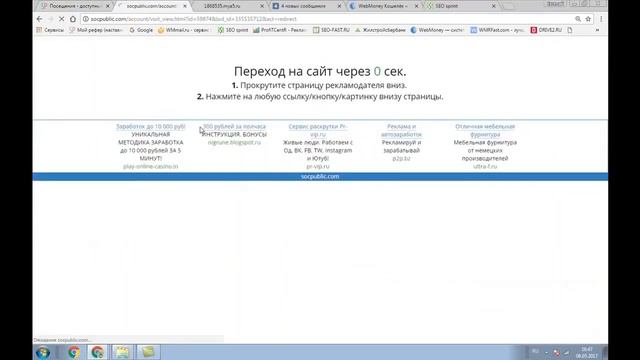Viewport: 640px width, 360px height.
Task: Open the browser home page icon
Action: 73,19
